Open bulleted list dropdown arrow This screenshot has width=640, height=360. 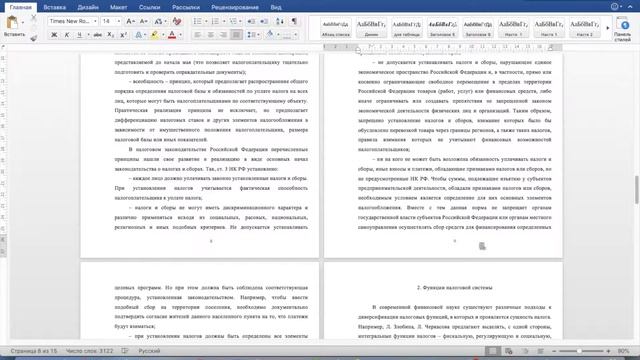pos(206,21)
